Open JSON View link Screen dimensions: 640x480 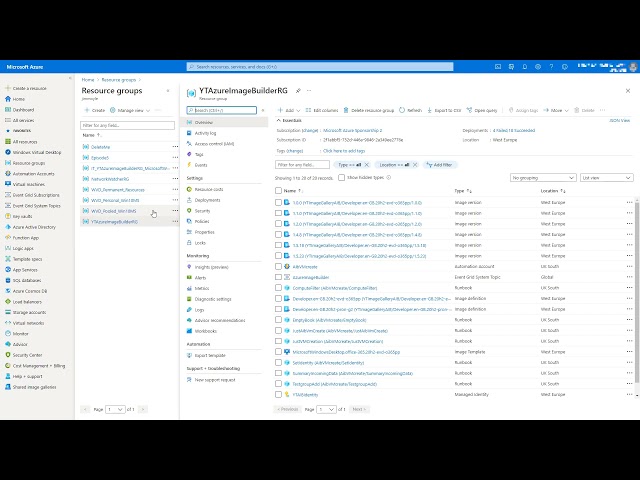tap(620, 120)
